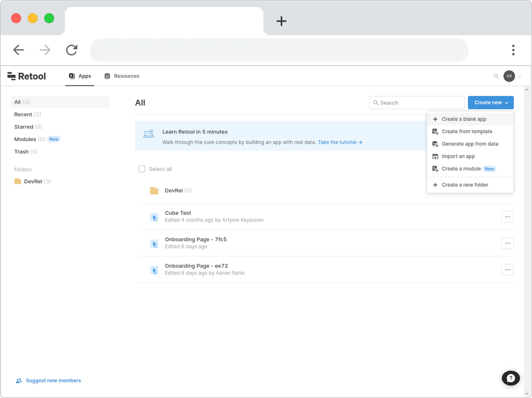Click the Retool logo
Screen dimensions: 532x398
coord(26,76)
